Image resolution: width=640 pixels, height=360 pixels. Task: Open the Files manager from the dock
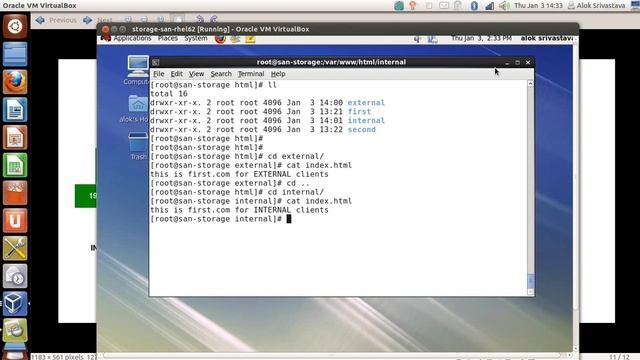click(15, 54)
